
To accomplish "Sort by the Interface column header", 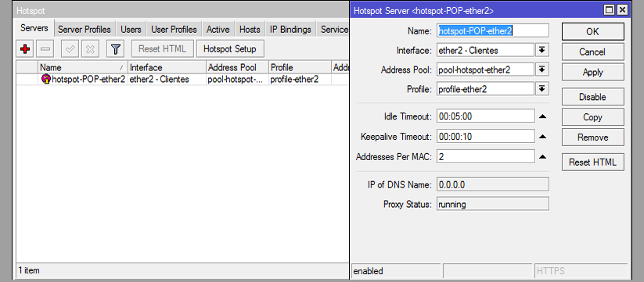I will (167, 68).
